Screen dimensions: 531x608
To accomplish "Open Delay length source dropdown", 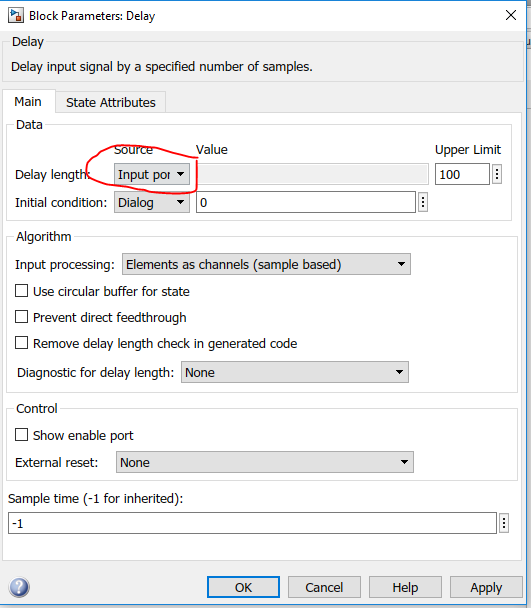I will (152, 174).
